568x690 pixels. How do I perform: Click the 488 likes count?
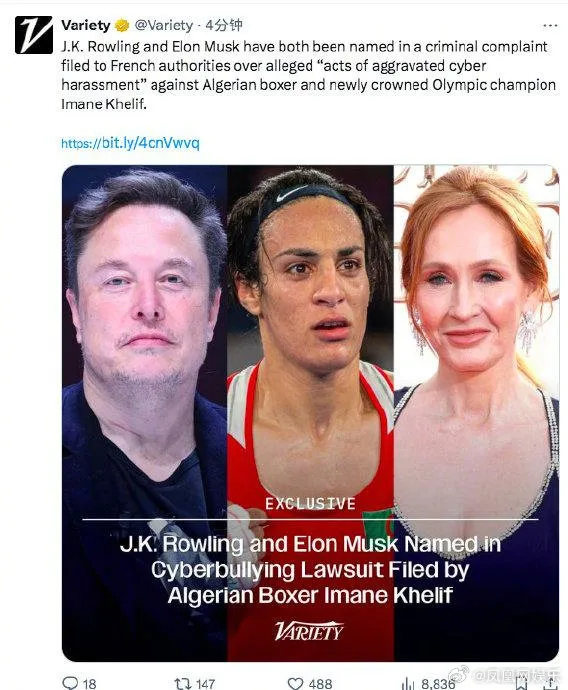coord(320,683)
